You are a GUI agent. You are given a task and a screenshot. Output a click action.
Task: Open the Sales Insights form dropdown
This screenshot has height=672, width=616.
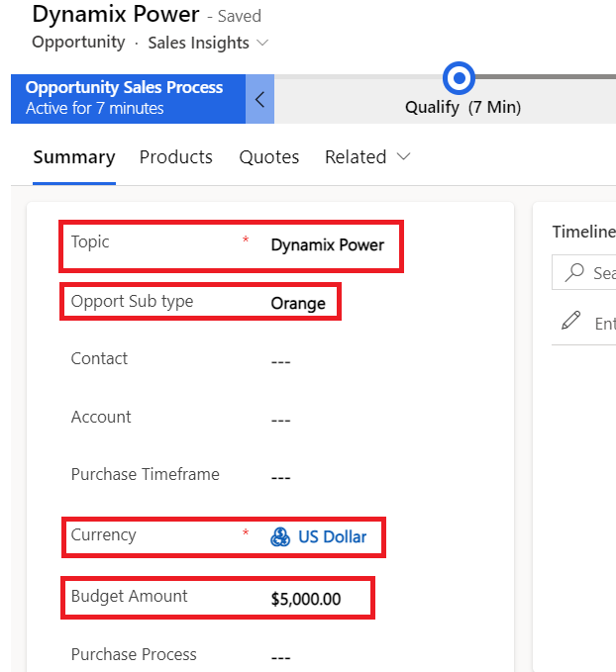[x=208, y=43]
